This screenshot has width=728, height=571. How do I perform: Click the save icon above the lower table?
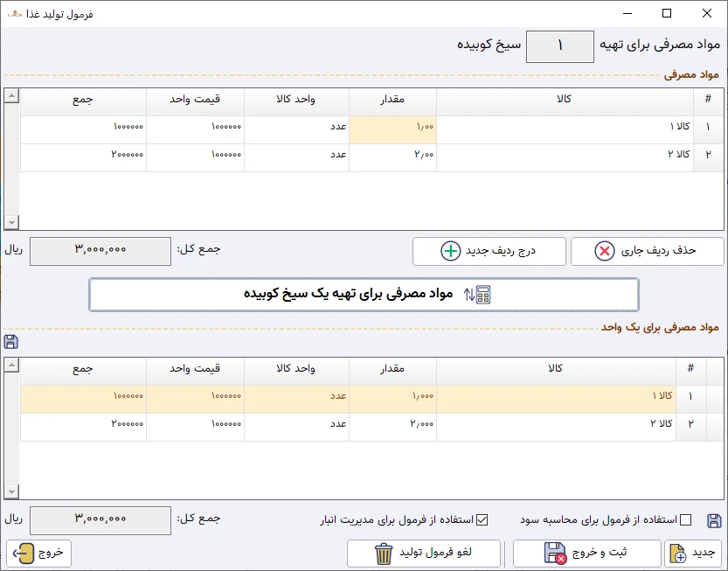pyautogui.click(x=10, y=342)
